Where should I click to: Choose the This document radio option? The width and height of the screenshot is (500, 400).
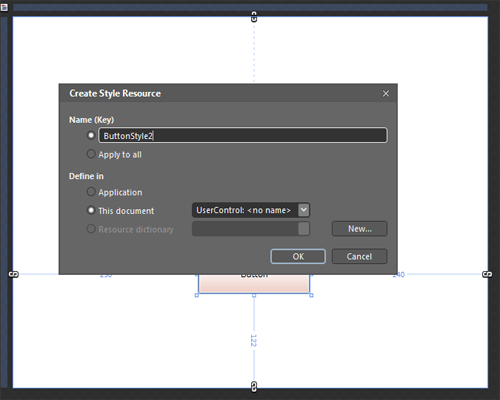[x=91, y=210]
